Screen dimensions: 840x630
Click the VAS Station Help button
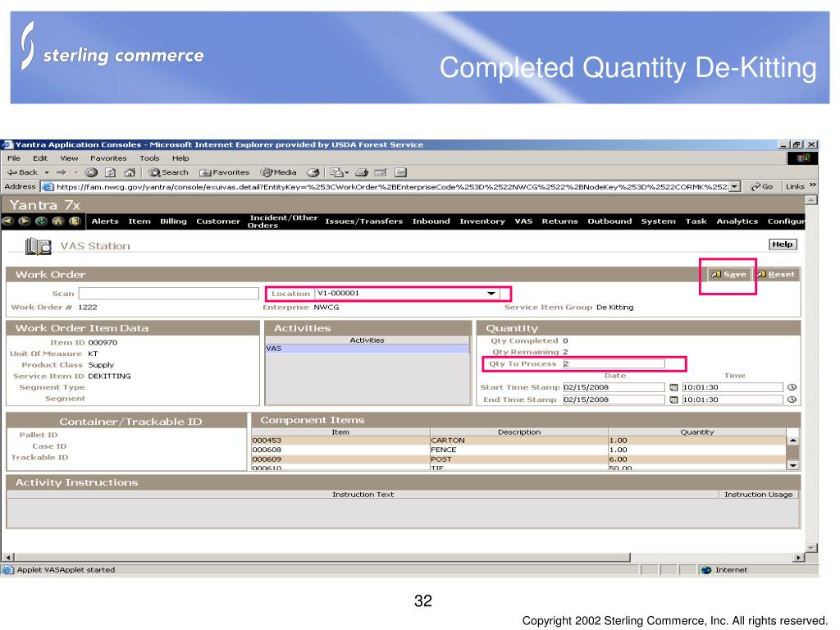pos(783,244)
